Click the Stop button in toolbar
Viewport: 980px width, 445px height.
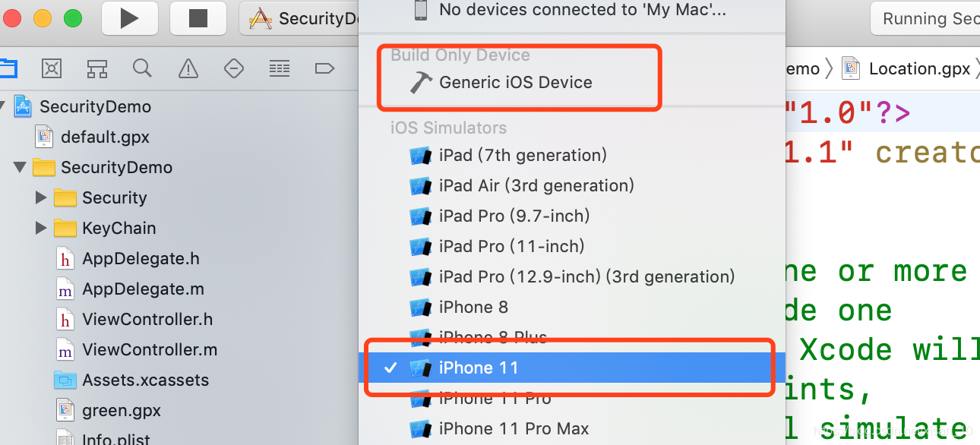tap(198, 18)
